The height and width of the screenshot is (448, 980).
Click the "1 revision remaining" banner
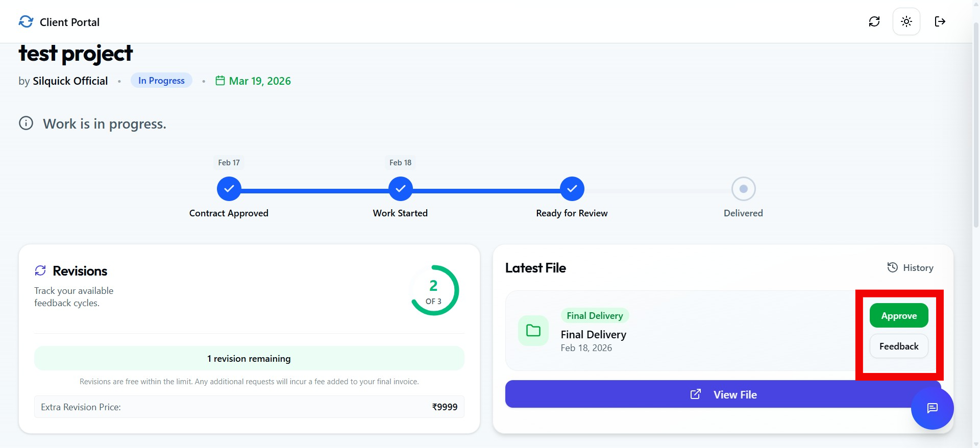point(249,358)
